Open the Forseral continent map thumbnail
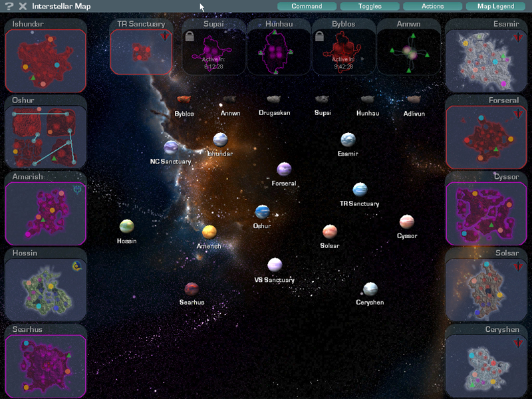The height and width of the screenshot is (399, 532). (x=486, y=137)
